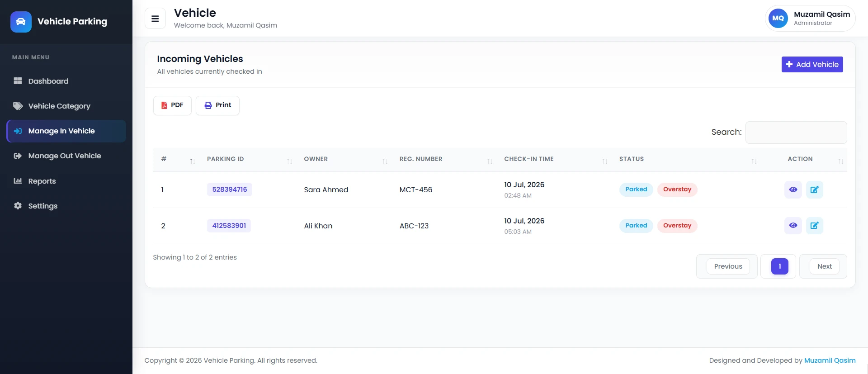868x374 pixels.
Task: Open the Reports menu item
Action: [x=66, y=181]
